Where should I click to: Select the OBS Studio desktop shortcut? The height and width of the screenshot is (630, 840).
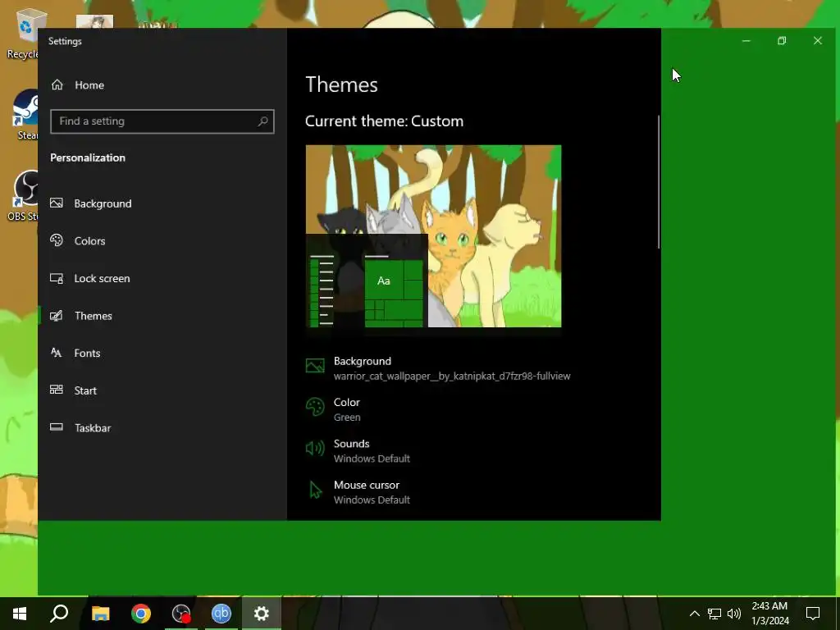click(23, 195)
